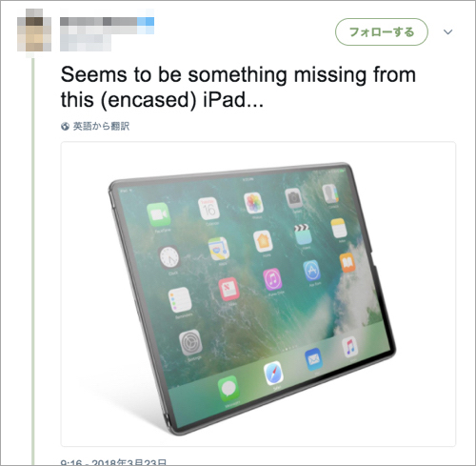Screen dimensions: 476x466
Task: Click the Home app house icon
Action: coord(263,241)
